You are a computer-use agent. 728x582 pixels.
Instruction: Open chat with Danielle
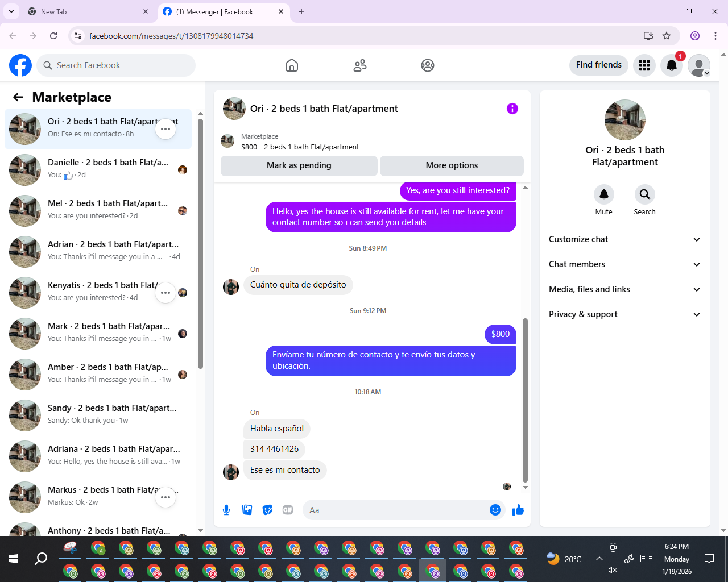[98, 170]
